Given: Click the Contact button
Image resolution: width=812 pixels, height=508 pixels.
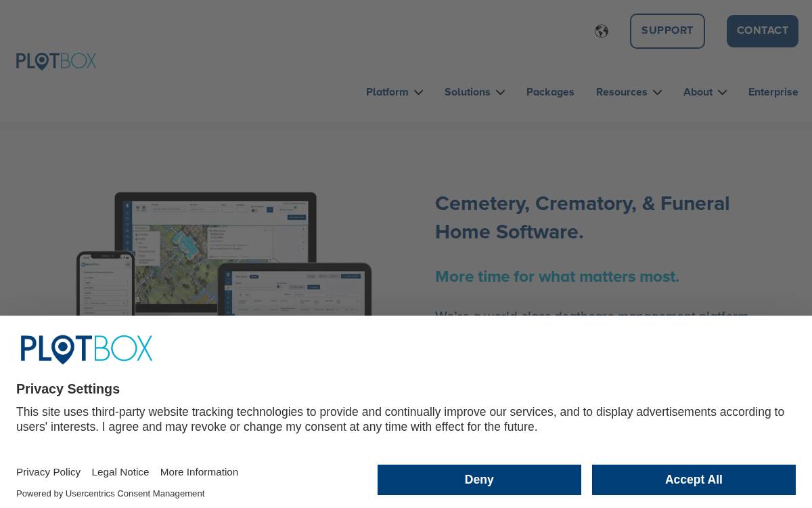Looking at the screenshot, I should pos(763,31).
